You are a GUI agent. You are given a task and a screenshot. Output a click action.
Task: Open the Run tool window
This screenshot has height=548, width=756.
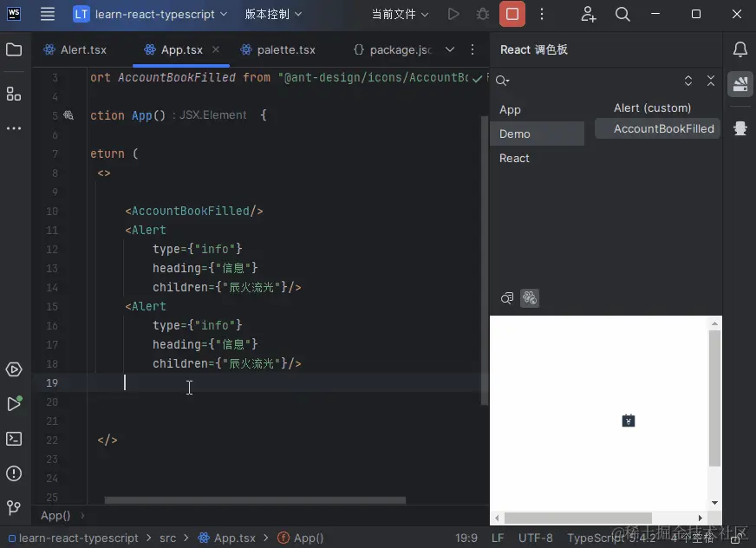pos(14,403)
